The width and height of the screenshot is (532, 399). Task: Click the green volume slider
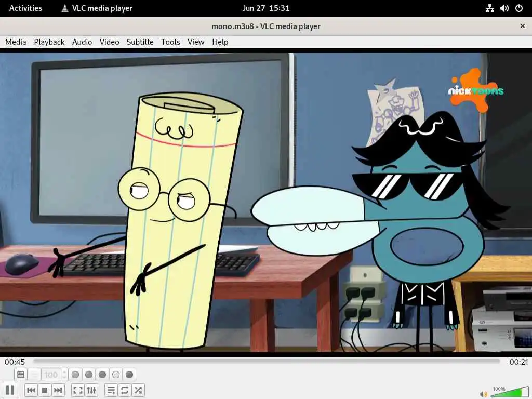coord(509,392)
